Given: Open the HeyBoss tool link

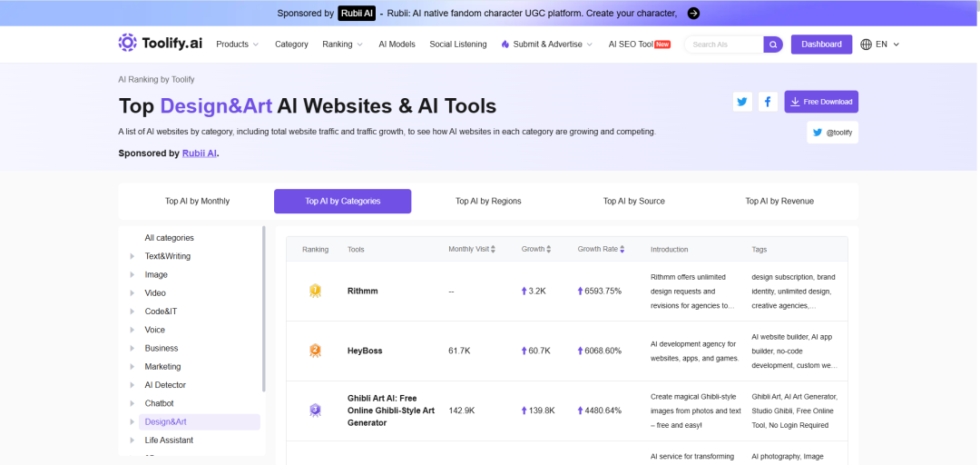Looking at the screenshot, I should coord(365,351).
